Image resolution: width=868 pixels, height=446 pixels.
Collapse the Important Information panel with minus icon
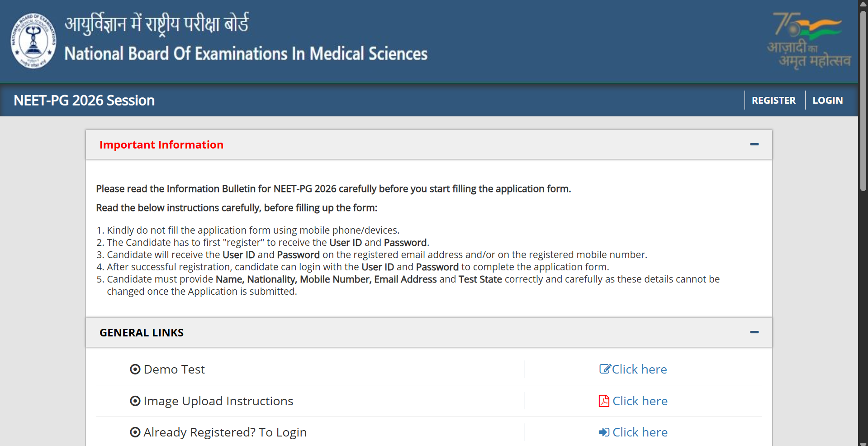click(x=754, y=144)
